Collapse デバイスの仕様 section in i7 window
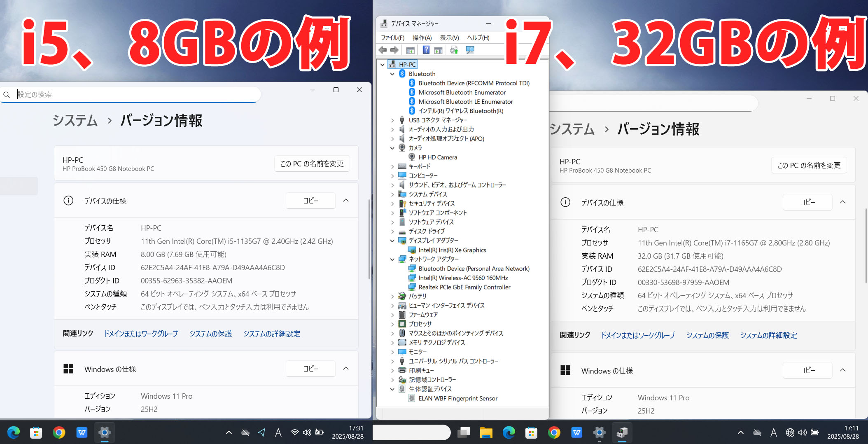Screen dimensions: 868x444 point(843,202)
